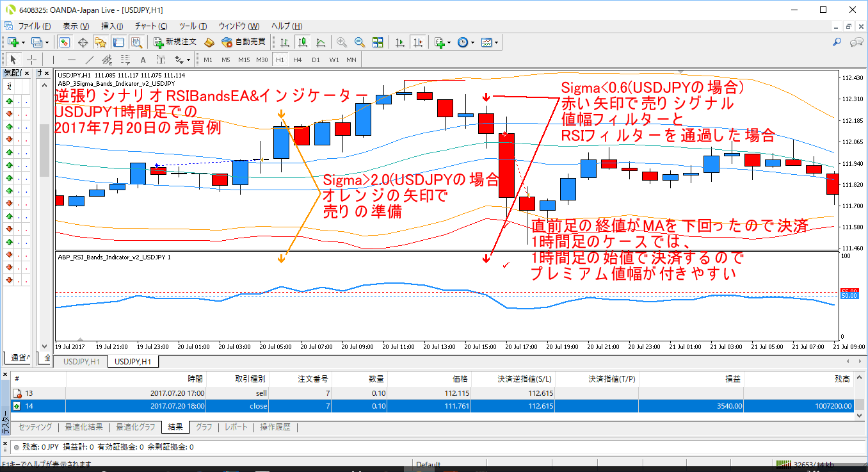The width and height of the screenshot is (868, 472).
Task: Click the 新規注文 new order button
Action: pyautogui.click(x=175, y=42)
